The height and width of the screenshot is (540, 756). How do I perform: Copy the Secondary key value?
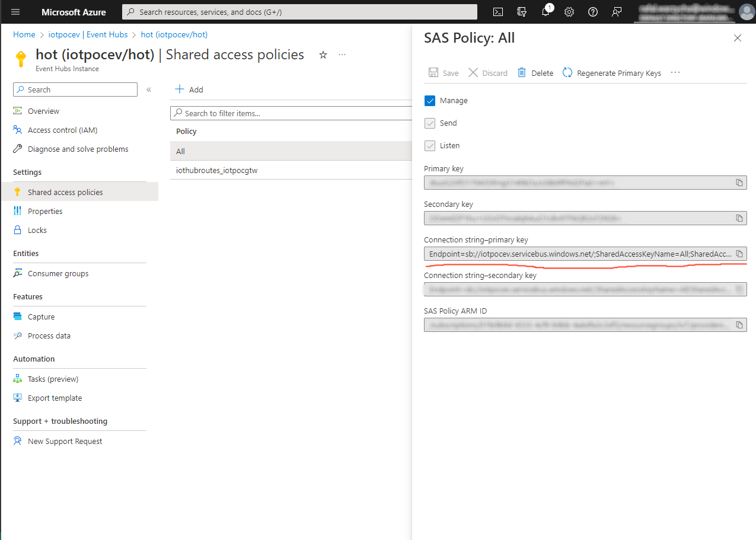point(739,218)
